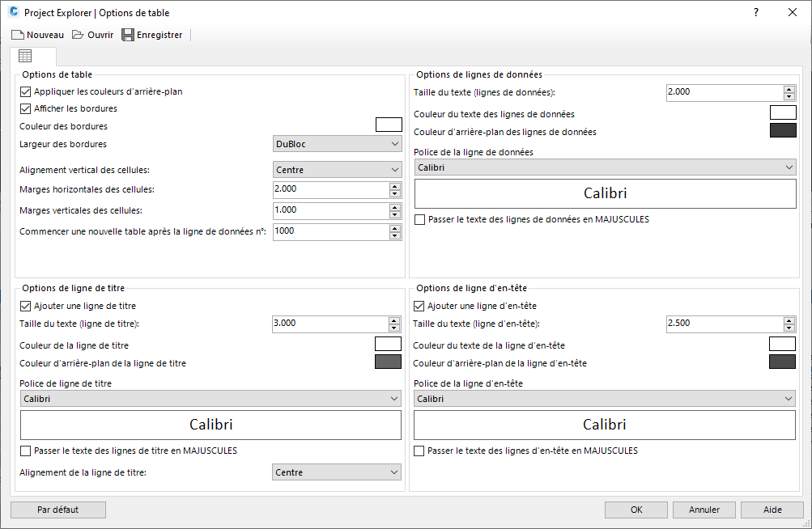Click the Project Explorer app icon
Image resolution: width=812 pixels, height=529 pixels.
[13, 13]
